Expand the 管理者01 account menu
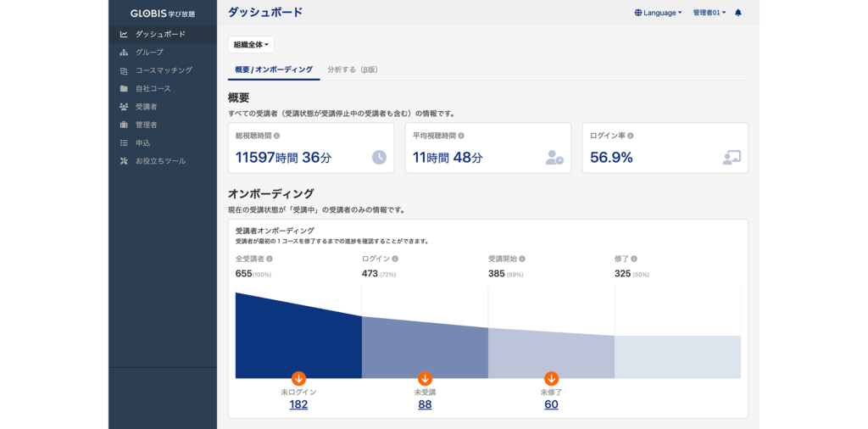 709,13
